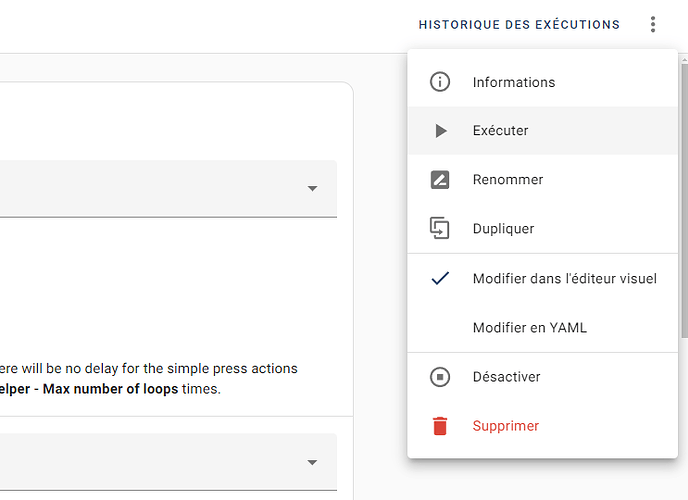Click the 'Supprimer' label in red
The width and height of the screenshot is (688, 500).
[x=505, y=426]
